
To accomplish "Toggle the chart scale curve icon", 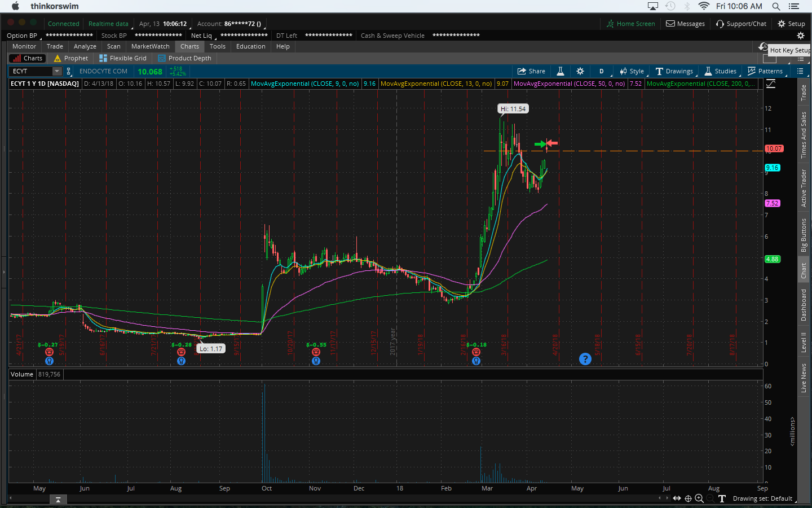I will [771, 84].
